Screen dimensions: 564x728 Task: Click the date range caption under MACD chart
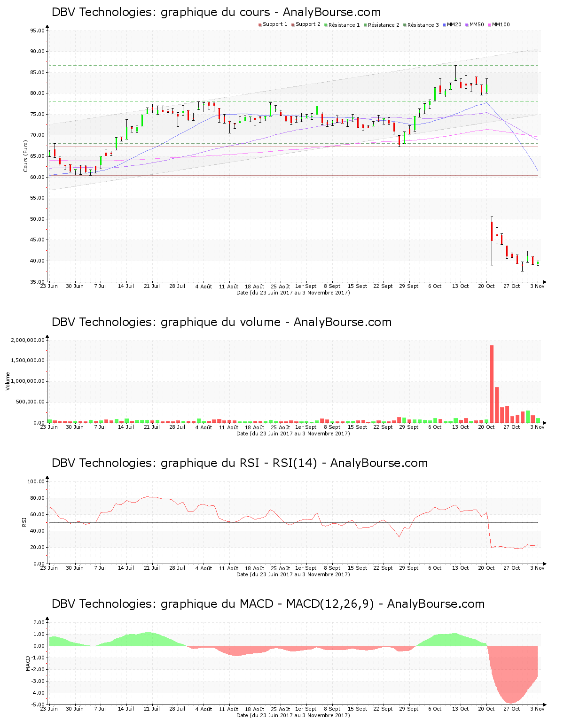pos(293,715)
